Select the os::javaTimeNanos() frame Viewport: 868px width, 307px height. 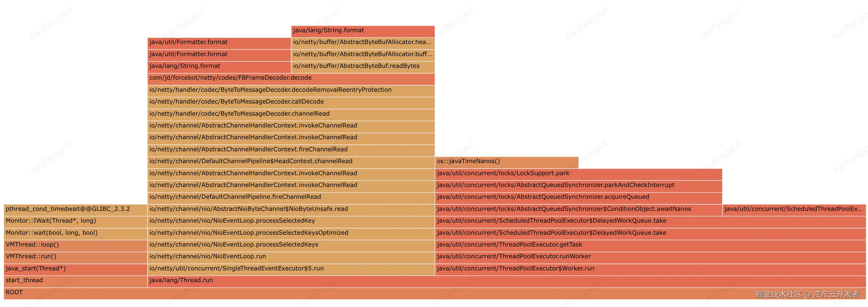tap(507, 162)
